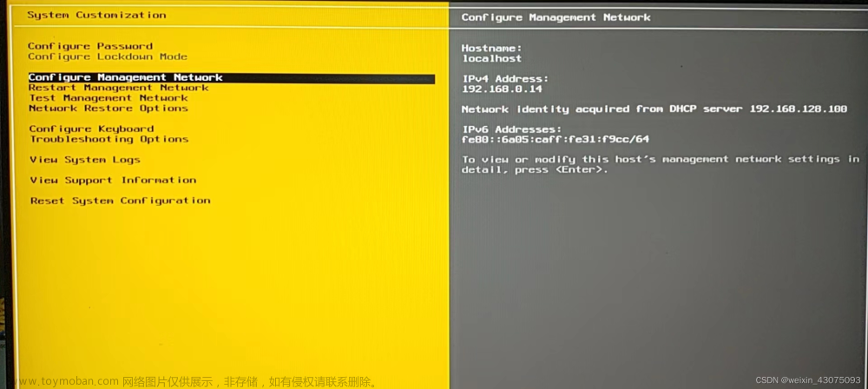Open Configure Management Network option

232,77
